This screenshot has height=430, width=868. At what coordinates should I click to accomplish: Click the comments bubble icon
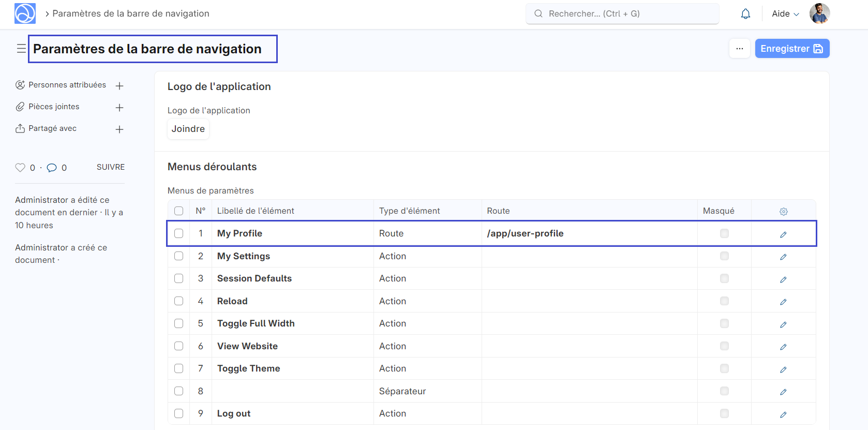point(52,168)
